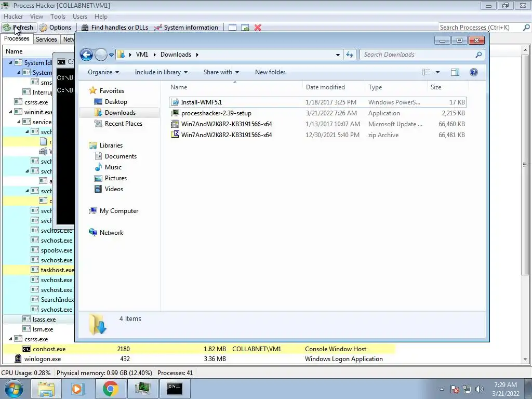Sort by Size column header
This screenshot has height=399, width=532.
(448, 87)
